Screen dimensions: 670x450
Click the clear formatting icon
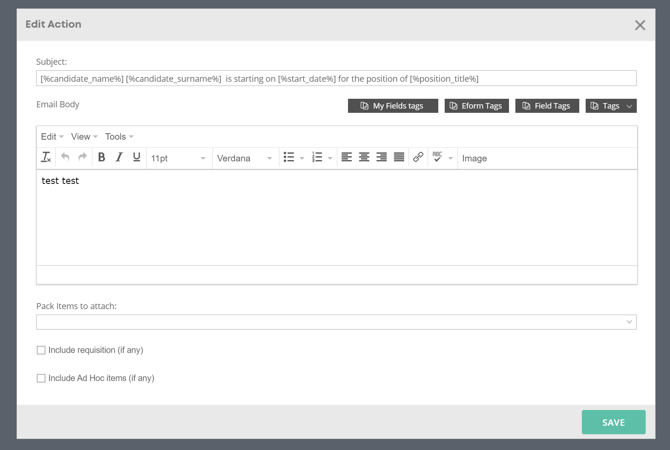coord(46,158)
